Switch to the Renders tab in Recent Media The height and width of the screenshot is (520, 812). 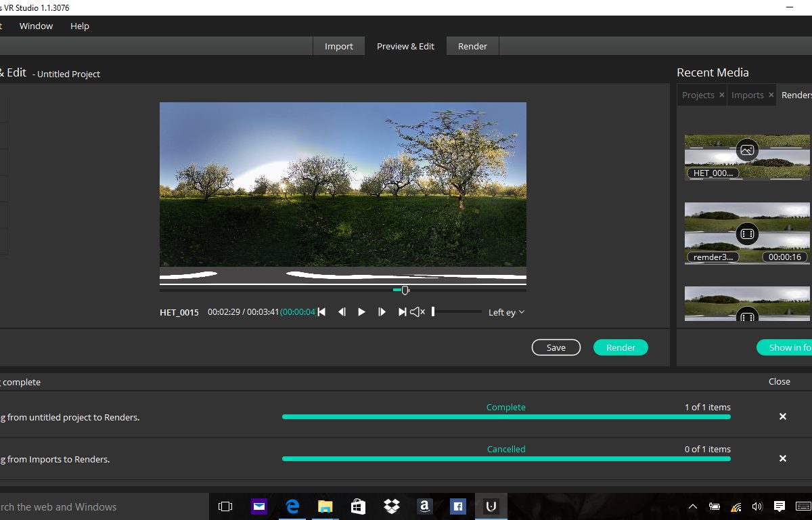coord(796,95)
